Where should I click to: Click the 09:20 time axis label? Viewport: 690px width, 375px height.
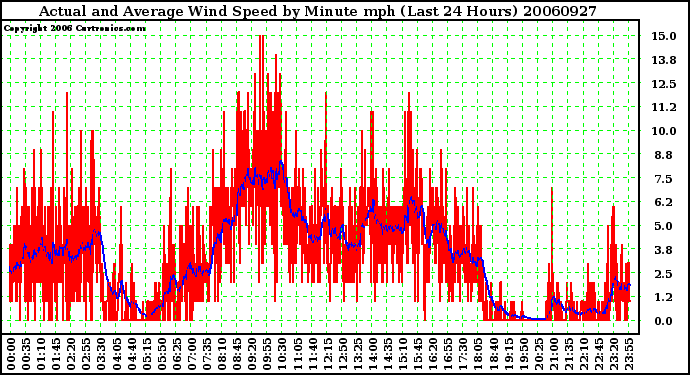pos(252,354)
